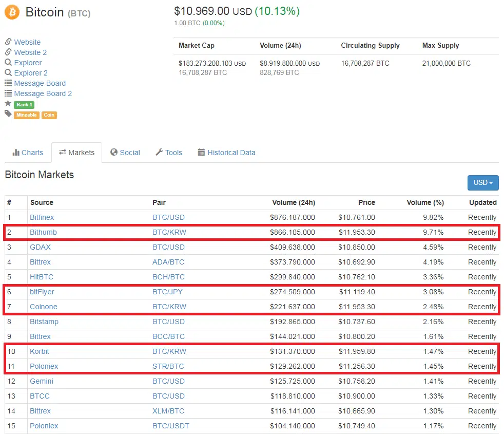This screenshot has width=504, height=434.
Task: Sort table by Volume (%) column header
Action: click(425, 202)
